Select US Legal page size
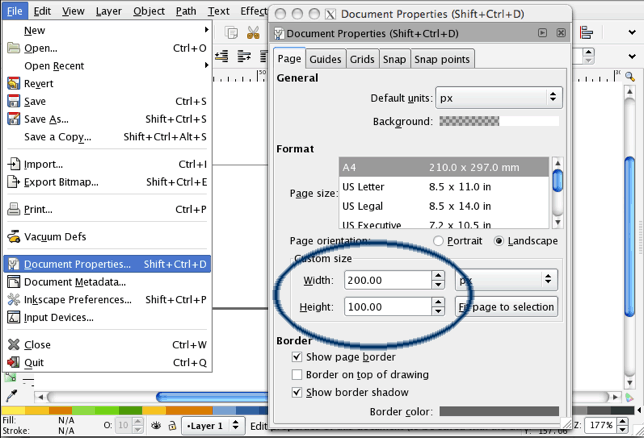644x438 pixels. [x=444, y=206]
